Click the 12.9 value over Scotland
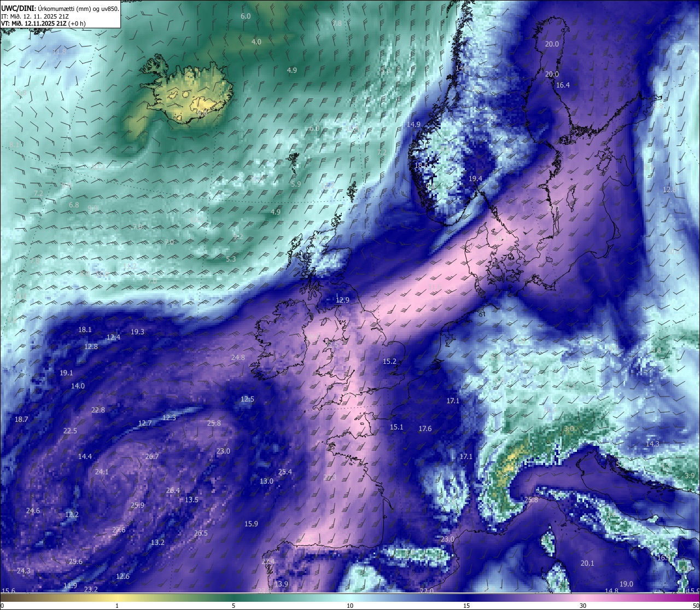Viewport: 700px width, 610px height. coord(342,300)
